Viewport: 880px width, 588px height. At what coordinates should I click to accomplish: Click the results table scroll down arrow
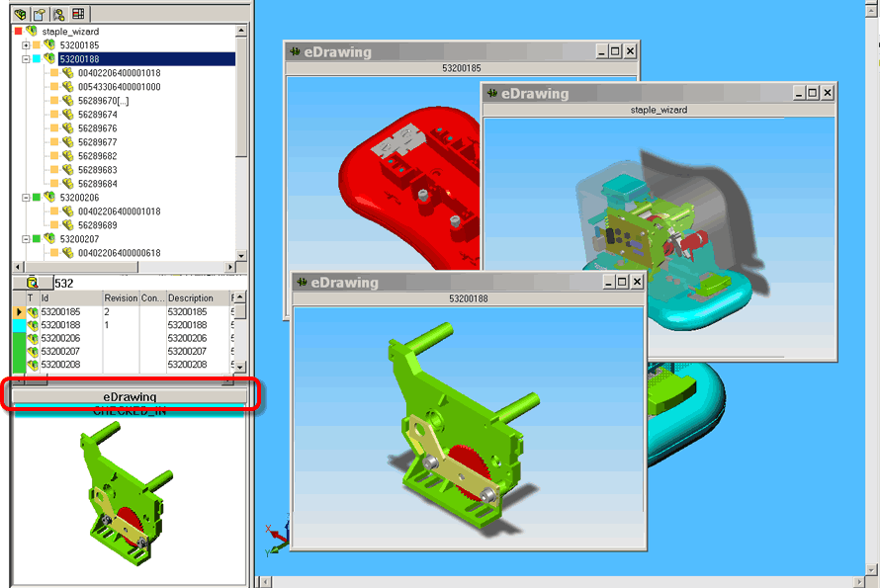click(x=240, y=368)
